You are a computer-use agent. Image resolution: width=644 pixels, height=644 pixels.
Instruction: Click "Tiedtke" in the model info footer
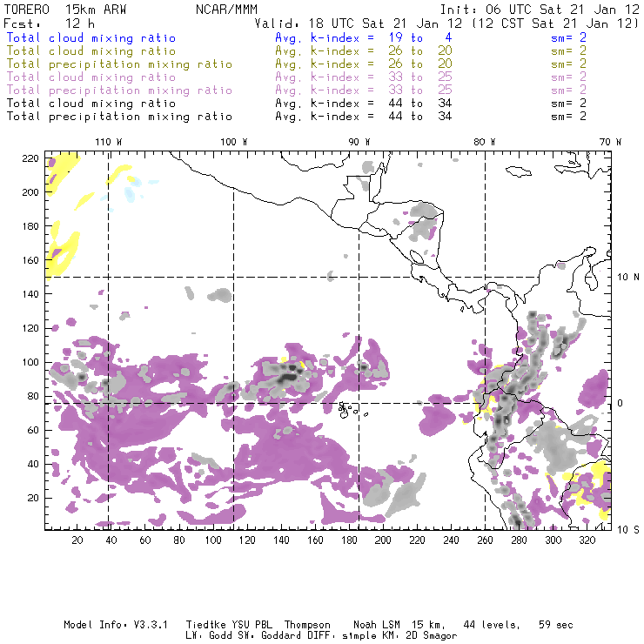coord(206,625)
